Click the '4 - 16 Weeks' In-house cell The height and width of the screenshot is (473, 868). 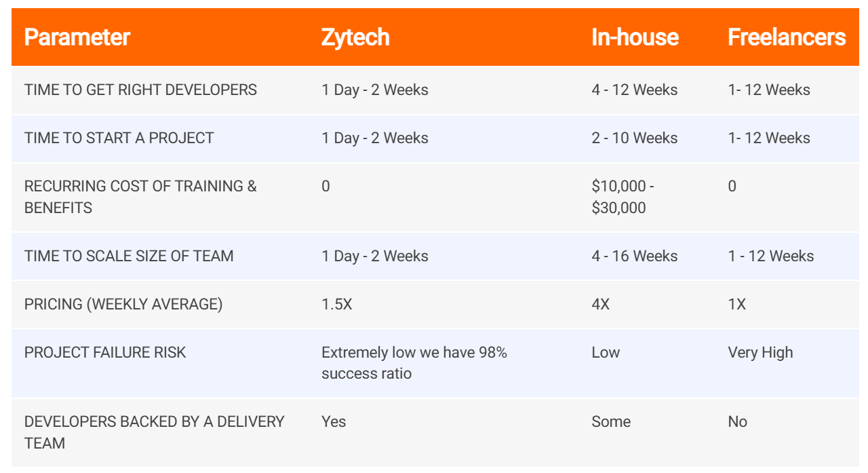[x=634, y=256]
